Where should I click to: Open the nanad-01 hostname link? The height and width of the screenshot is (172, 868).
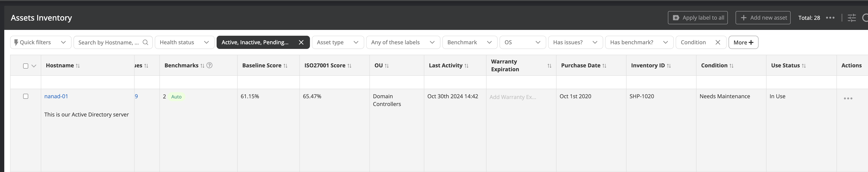(56, 96)
